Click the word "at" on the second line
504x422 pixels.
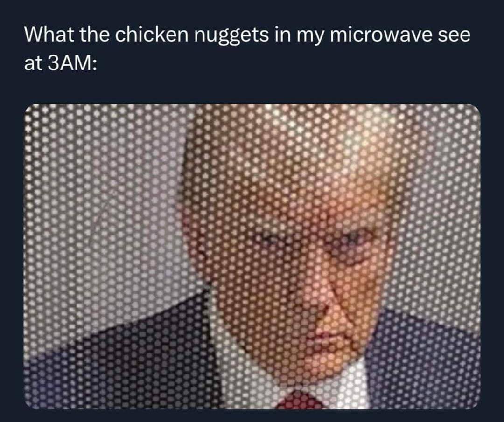click(34, 63)
